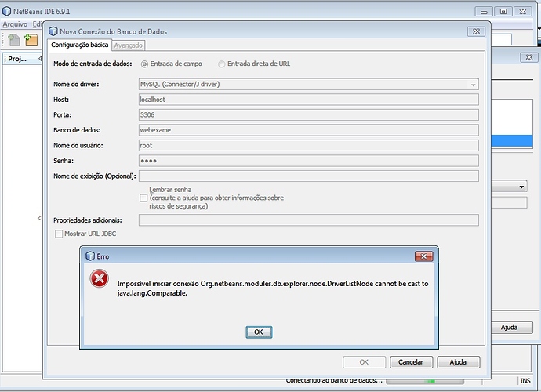Viewport: 541px width, 392px height.
Task: Click the Nome de exibição (Opcional) field
Action: click(x=308, y=176)
